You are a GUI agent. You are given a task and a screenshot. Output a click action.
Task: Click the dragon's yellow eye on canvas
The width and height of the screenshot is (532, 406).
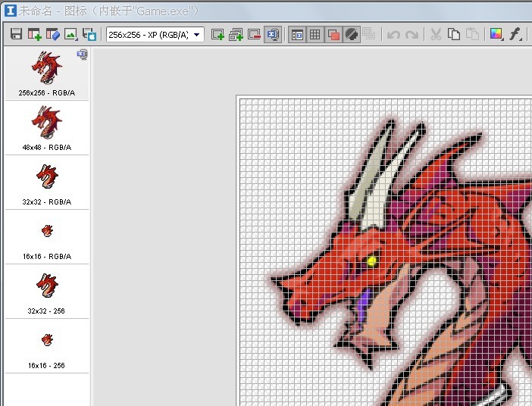click(x=371, y=261)
